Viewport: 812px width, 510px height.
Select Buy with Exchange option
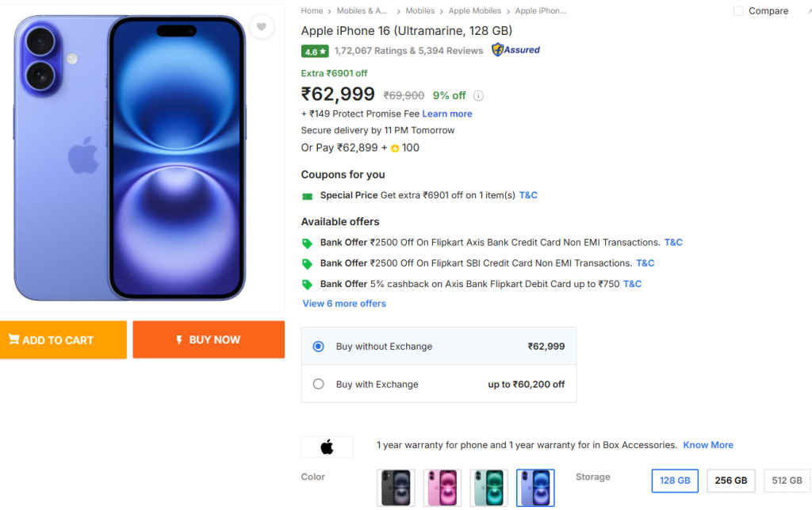click(319, 384)
